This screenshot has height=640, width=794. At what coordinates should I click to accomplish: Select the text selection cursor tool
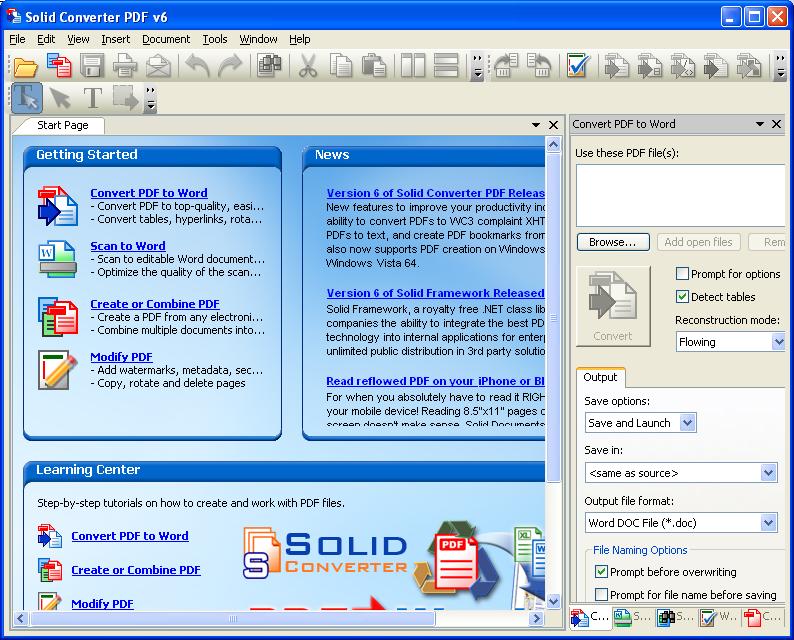[x=27, y=98]
